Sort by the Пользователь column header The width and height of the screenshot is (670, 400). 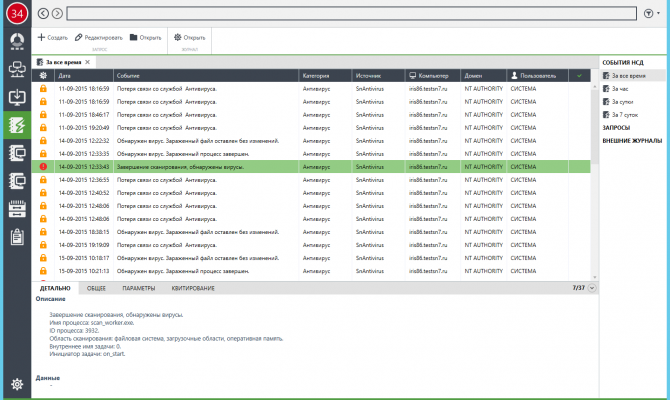pos(538,76)
